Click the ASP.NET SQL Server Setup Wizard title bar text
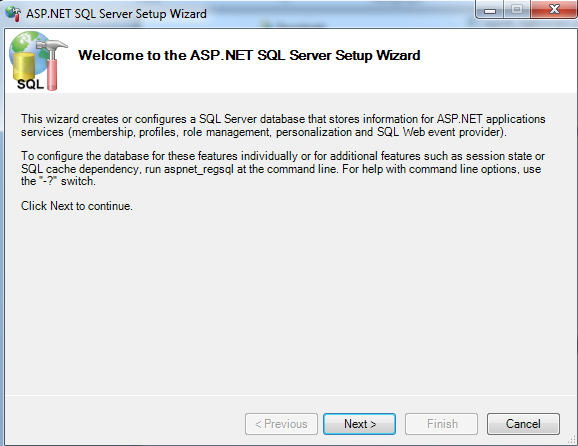Viewport: 578px width, 446px height. [116, 14]
